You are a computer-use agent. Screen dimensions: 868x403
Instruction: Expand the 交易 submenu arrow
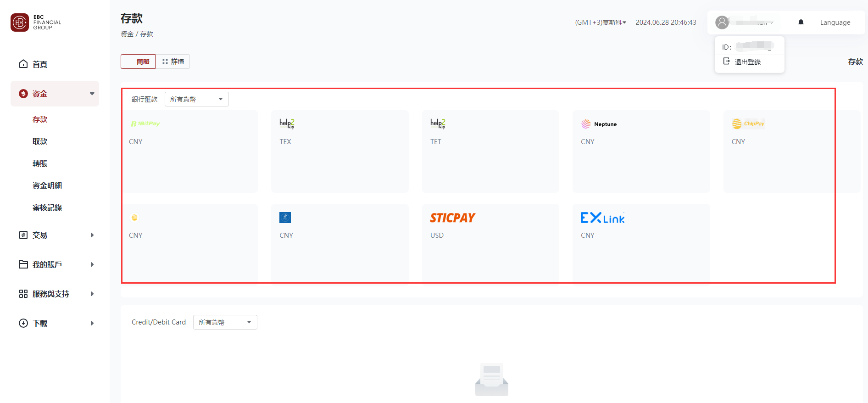[92, 235]
